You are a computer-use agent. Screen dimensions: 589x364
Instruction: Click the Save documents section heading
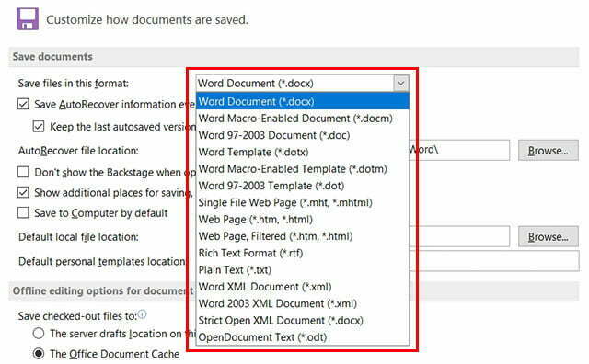[52, 57]
